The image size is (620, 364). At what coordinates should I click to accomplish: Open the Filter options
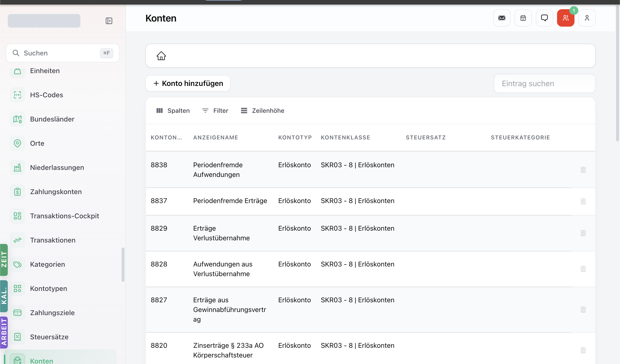(215, 111)
